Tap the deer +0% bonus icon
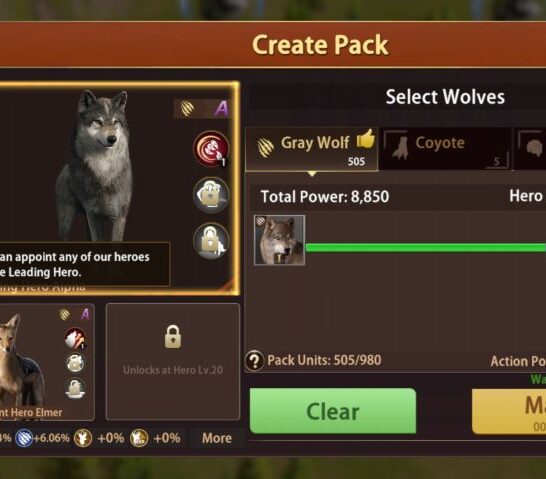The width and height of the screenshot is (546, 479). pyautogui.click(x=83, y=438)
